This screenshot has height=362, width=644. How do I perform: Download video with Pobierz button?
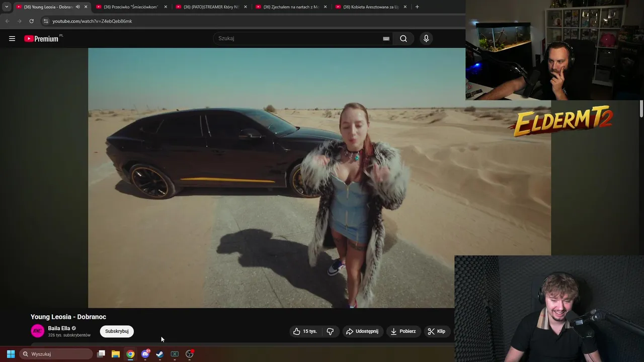[x=404, y=331]
